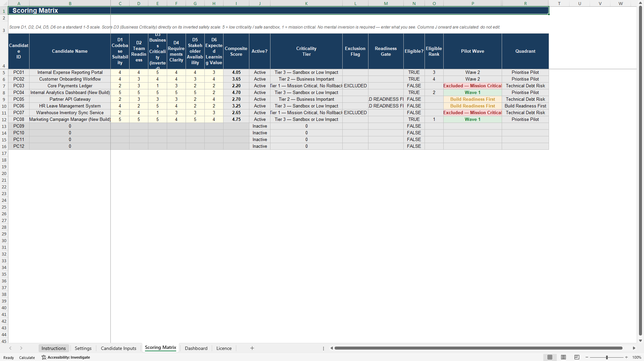
Task: Click the Pilot Wave header cell
Action: pyautogui.click(x=473, y=51)
